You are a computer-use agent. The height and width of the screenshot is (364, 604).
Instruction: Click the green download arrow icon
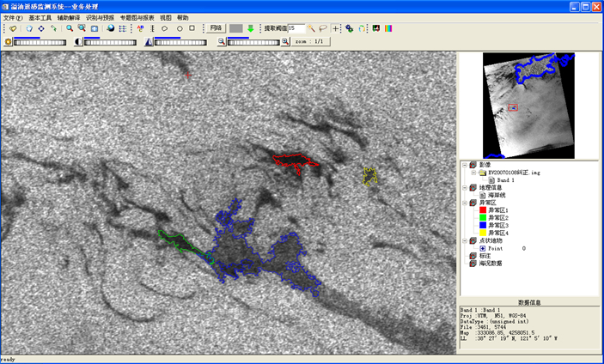(x=251, y=28)
